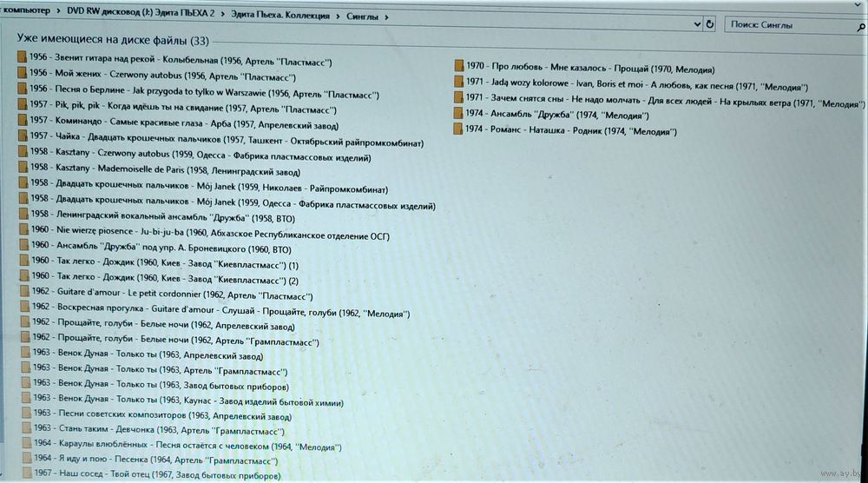Click folder icon of "1956 - Песня о Берлине"
The height and width of the screenshot is (483, 868).
pos(22,89)
